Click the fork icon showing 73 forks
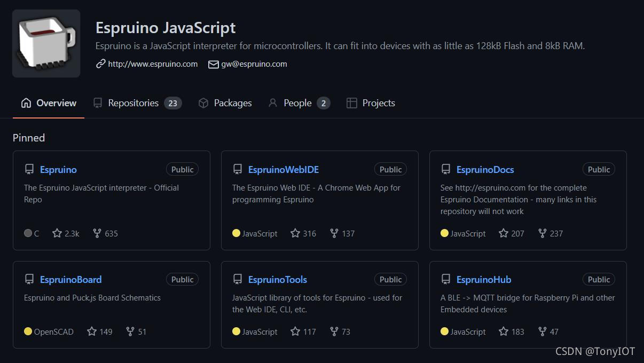This screenshot has height=363, width=644. 334,332
